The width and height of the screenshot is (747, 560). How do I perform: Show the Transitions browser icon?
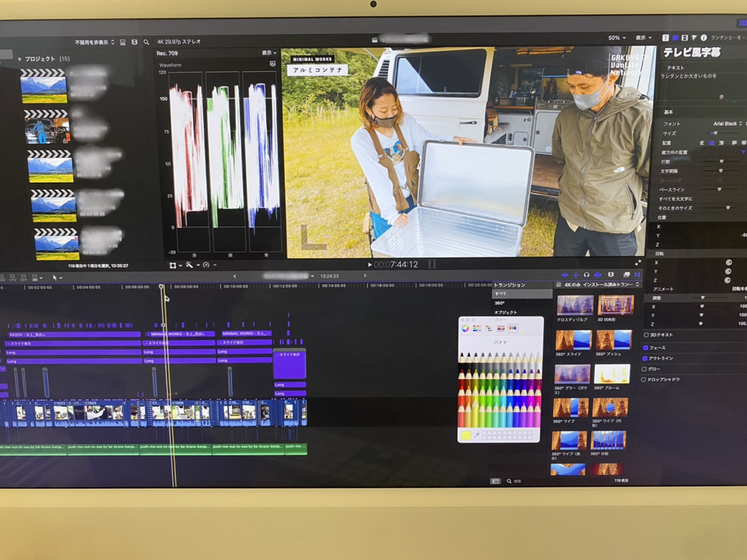[637, 274]
